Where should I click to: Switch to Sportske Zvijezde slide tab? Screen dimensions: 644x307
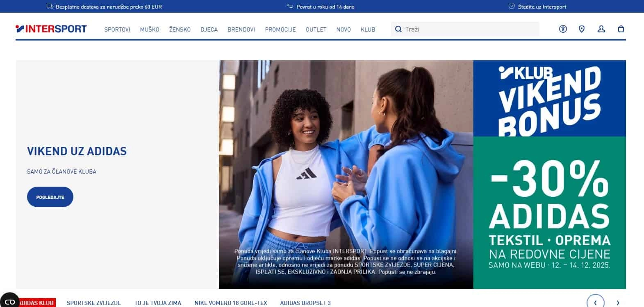(x=94, y=303)
